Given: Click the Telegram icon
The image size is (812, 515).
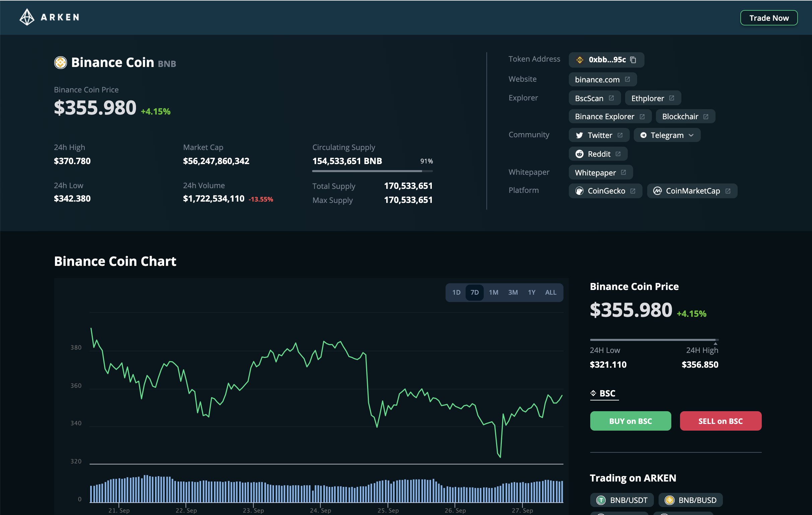Looking at the screenshot, I should pyautogui.click(x=644, y=135).
